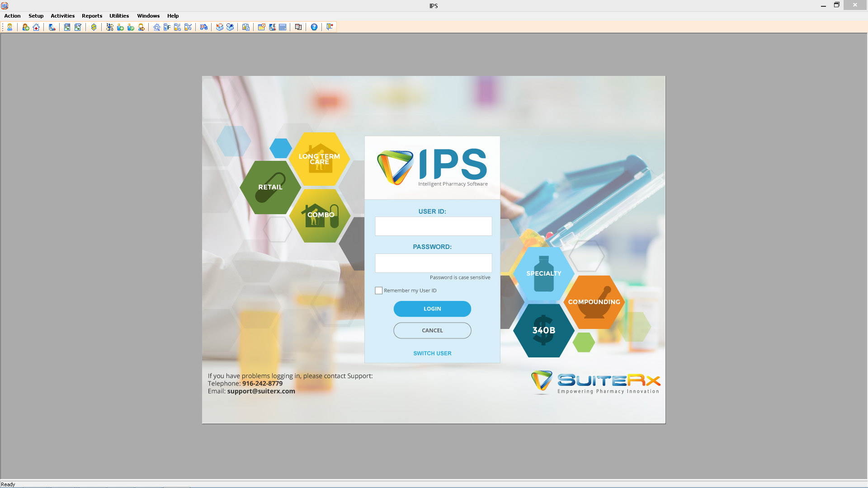The width and height of the screenshot is (868, 488).
Task: Click the COMPOUNDING orange hexagon
Action: pyautogui.click(x=594, y=302)
